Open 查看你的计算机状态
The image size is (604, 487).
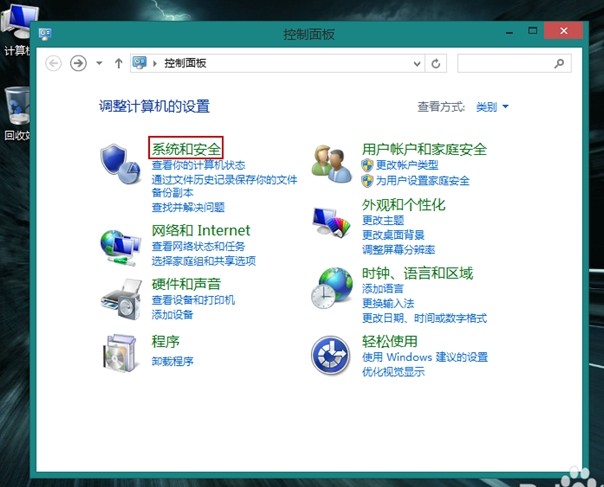tap(198, 165)
